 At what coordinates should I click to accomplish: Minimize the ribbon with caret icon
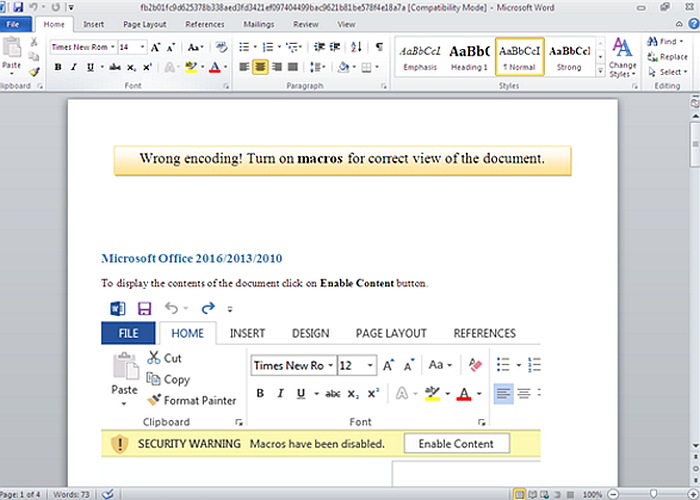679,24
